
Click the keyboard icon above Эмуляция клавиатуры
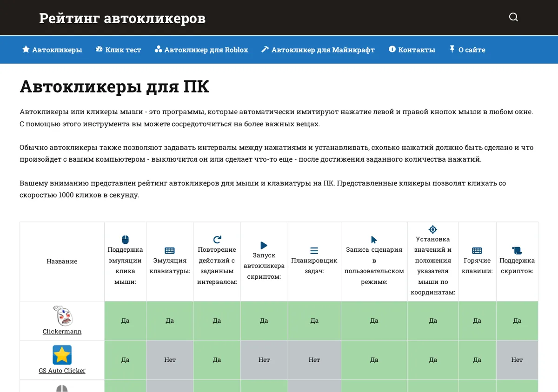pos(170,250)
